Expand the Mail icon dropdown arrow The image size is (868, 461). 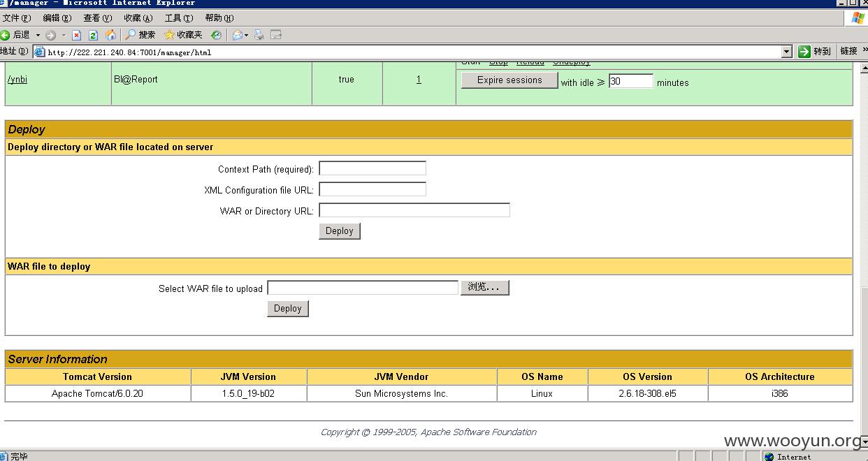pos(247,35)
